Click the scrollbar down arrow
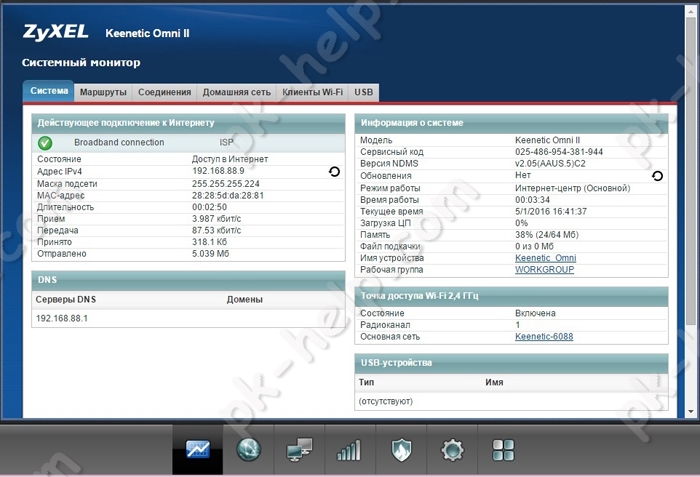This screenshot has width=700, height=477. (691, 412)
